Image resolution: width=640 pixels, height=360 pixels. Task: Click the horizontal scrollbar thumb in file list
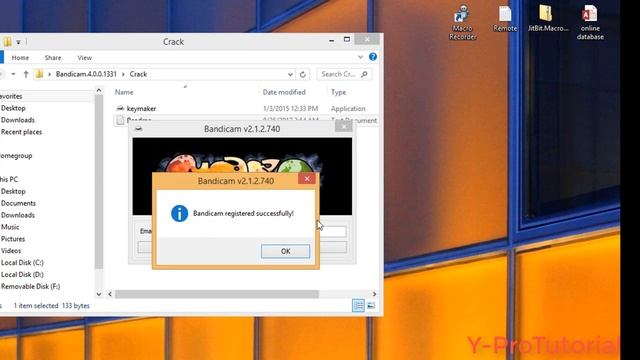pos(217,294)
